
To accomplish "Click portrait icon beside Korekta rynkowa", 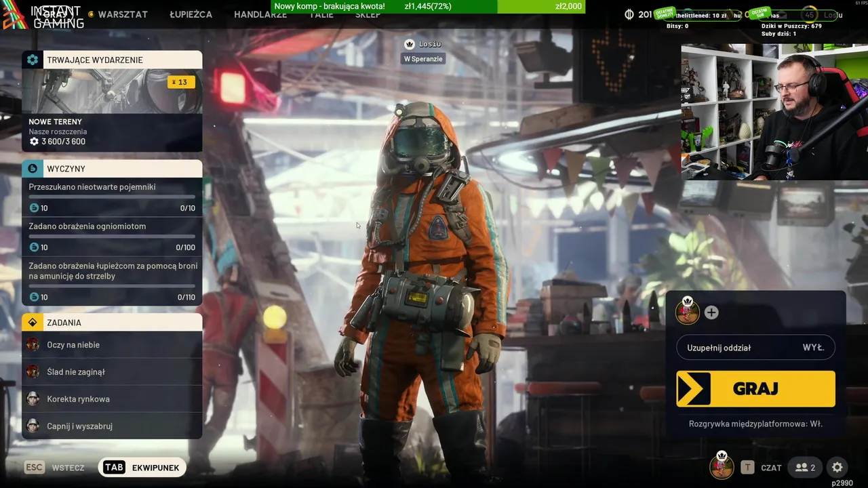I will tap(33, 399).
